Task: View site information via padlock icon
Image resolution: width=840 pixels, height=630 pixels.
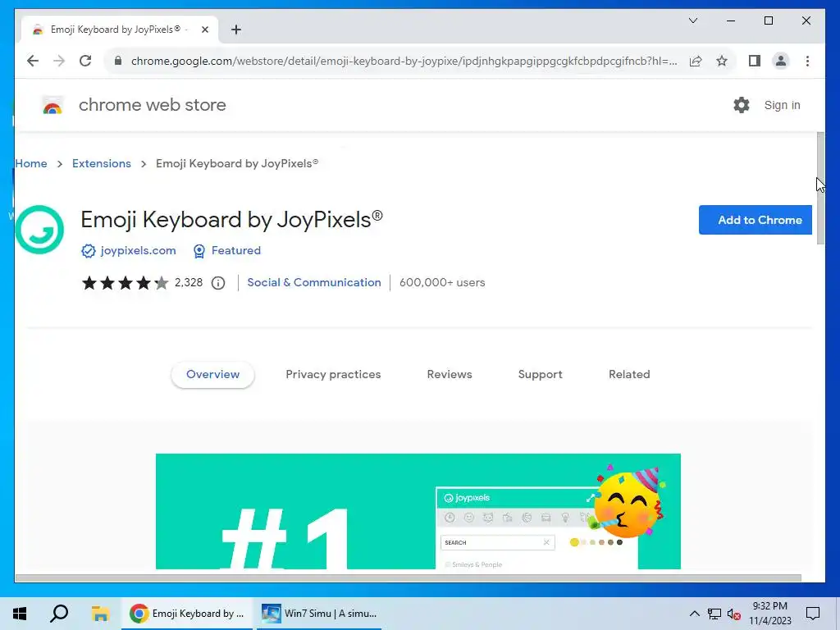Action: (x=118, y=61)
